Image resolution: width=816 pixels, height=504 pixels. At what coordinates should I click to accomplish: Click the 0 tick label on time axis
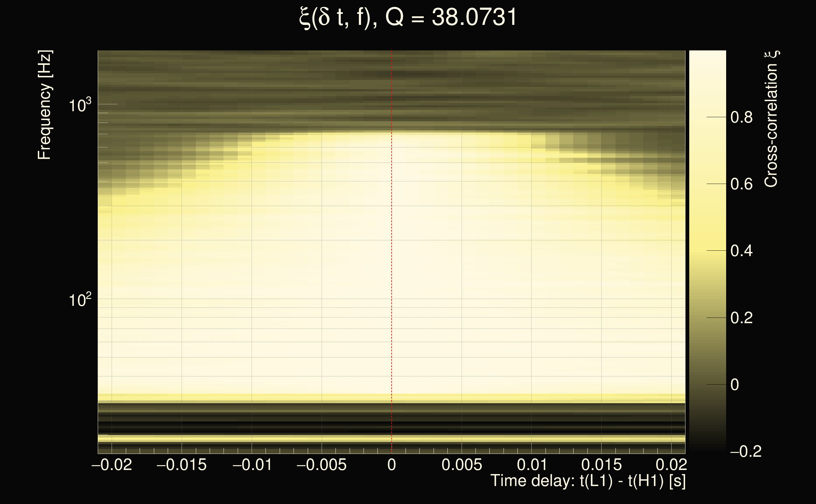point(392,465)
